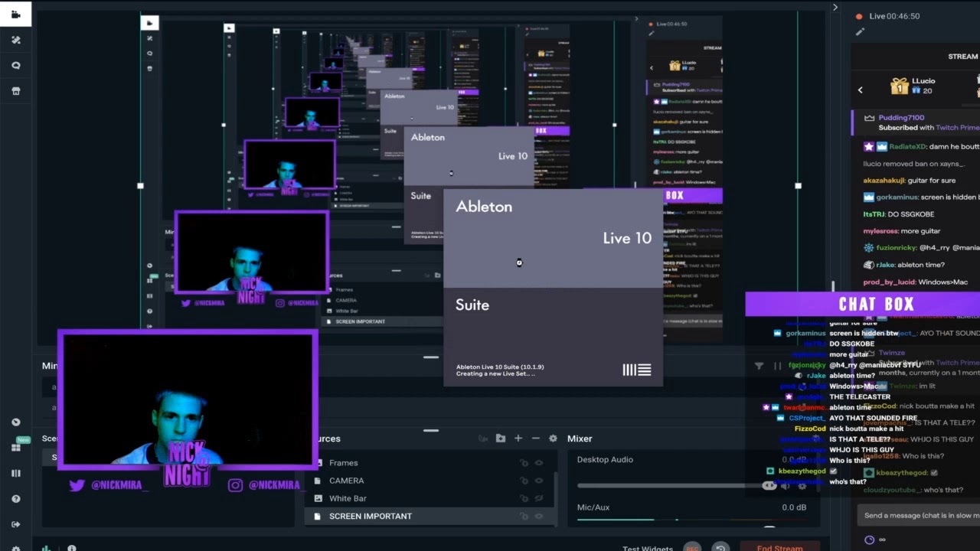
Task: Go back with the arrow beside LLucio
Action: (860, 90)
